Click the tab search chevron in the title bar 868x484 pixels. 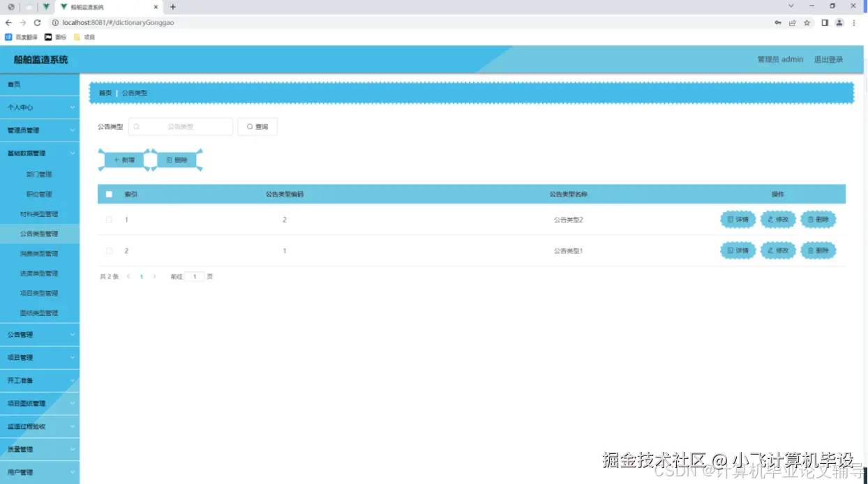click(791, 6)
